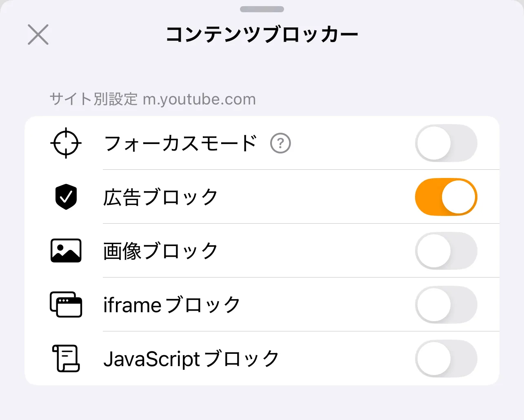Image resolution: width=524 pixels, height=420 pixels.
Task: Open the フォーカスモード help question mark
Action: tap(280, 144)
